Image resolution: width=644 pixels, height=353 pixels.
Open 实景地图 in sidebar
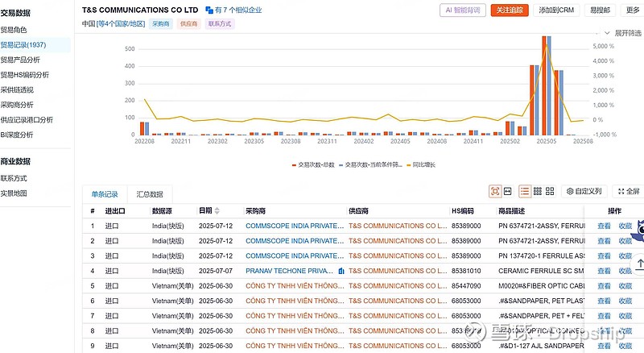point(14,193)
